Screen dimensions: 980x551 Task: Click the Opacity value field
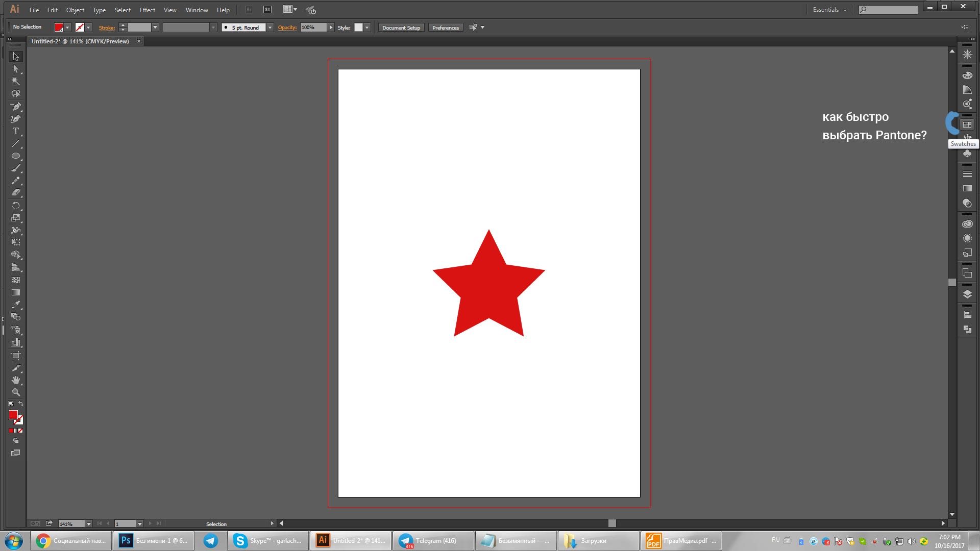click(313, 28)
